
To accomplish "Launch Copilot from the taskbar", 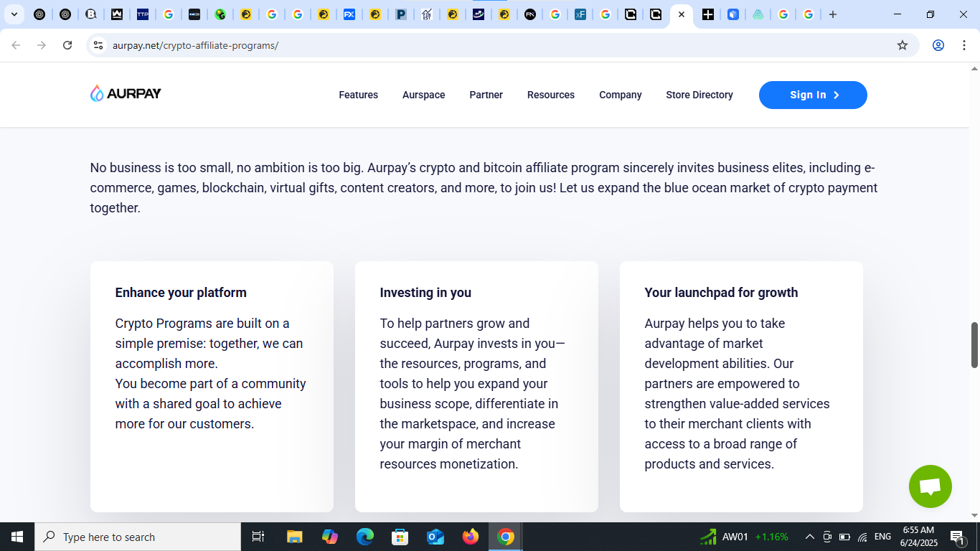I will click(330, 537).
